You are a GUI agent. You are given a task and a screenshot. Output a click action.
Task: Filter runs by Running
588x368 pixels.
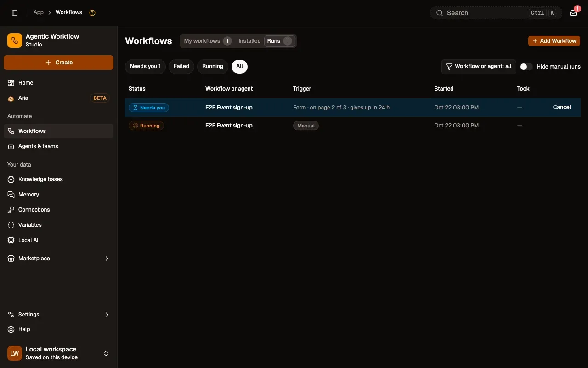pos(213,66)
